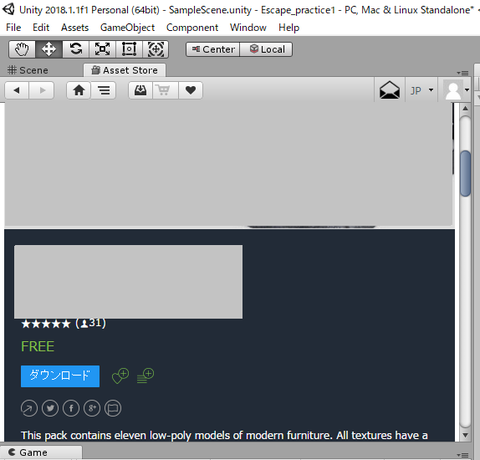The image size is (480, 460).
Task: Open the JP language dropdown
Action: (x=421, y=90)
